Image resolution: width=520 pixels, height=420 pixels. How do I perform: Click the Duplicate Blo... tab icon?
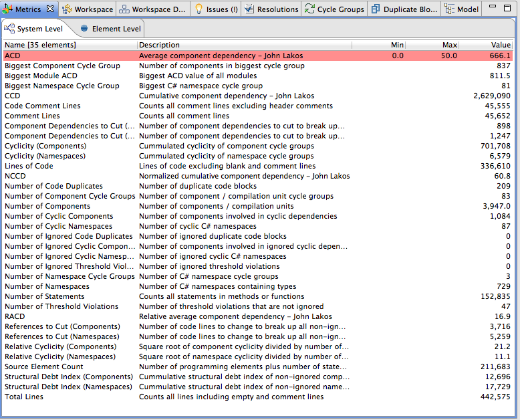(376, 9)
